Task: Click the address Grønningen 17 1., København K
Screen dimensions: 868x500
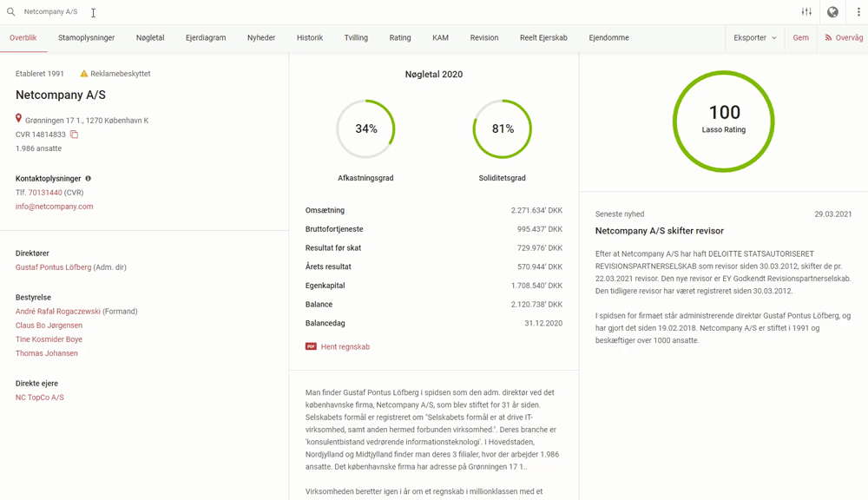Action: tap(87, 121)
